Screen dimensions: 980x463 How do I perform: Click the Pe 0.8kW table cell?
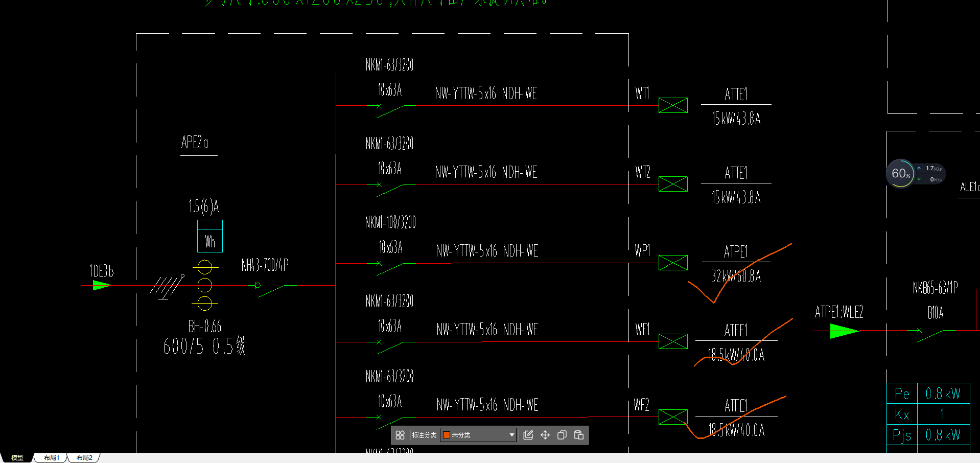(x=943, y=393)
